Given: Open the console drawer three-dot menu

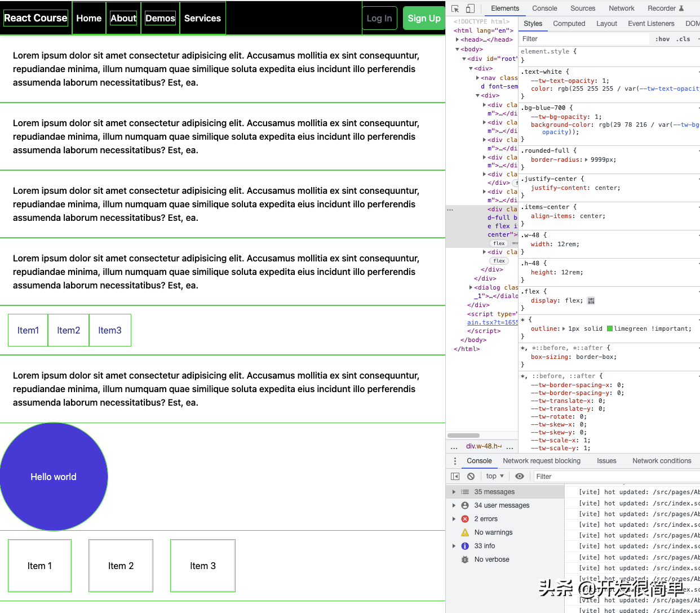Looking at the screenshot, I should (x=455, y=461).
